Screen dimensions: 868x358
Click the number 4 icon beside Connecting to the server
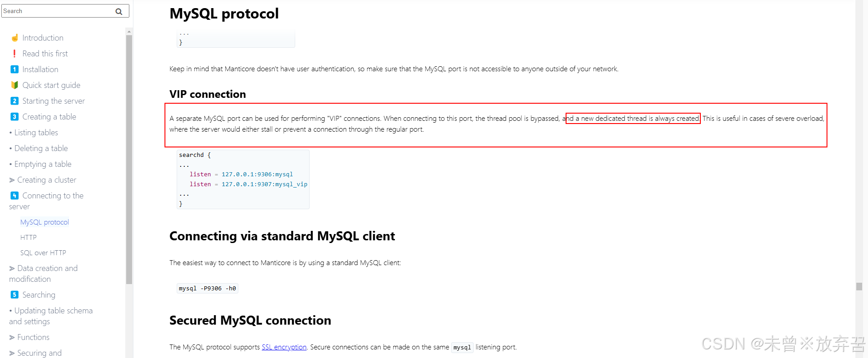pyautogui.click(x=14, y=196)
